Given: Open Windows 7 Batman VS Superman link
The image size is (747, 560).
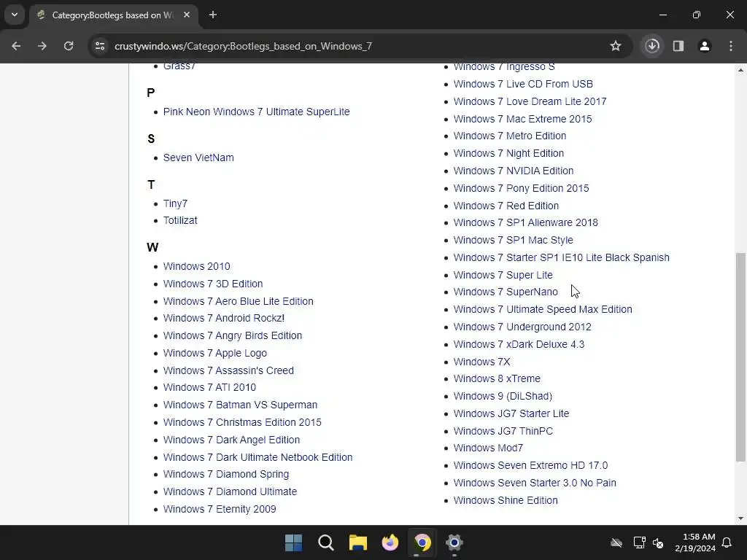Looking at the screenshot, I should pos(240,405).
